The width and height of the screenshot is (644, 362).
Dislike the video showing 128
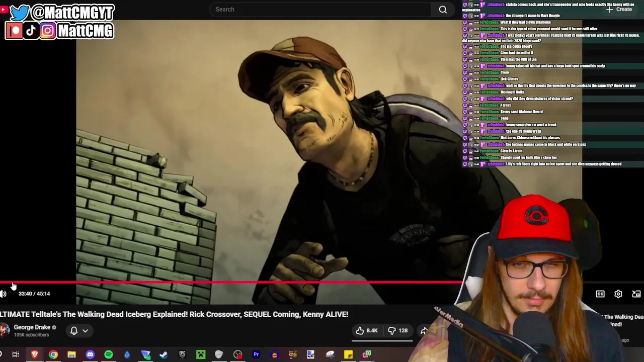[397, 330]
